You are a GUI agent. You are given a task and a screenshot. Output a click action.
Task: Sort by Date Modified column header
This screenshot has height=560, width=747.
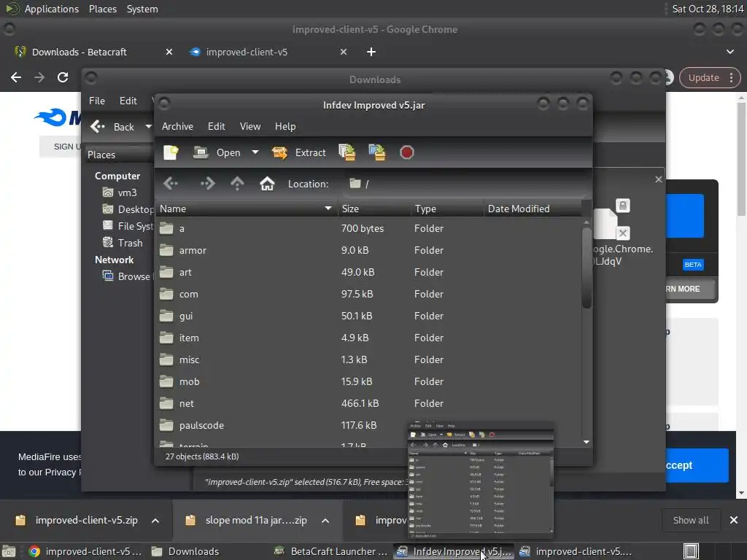click(x=533, y=209)
